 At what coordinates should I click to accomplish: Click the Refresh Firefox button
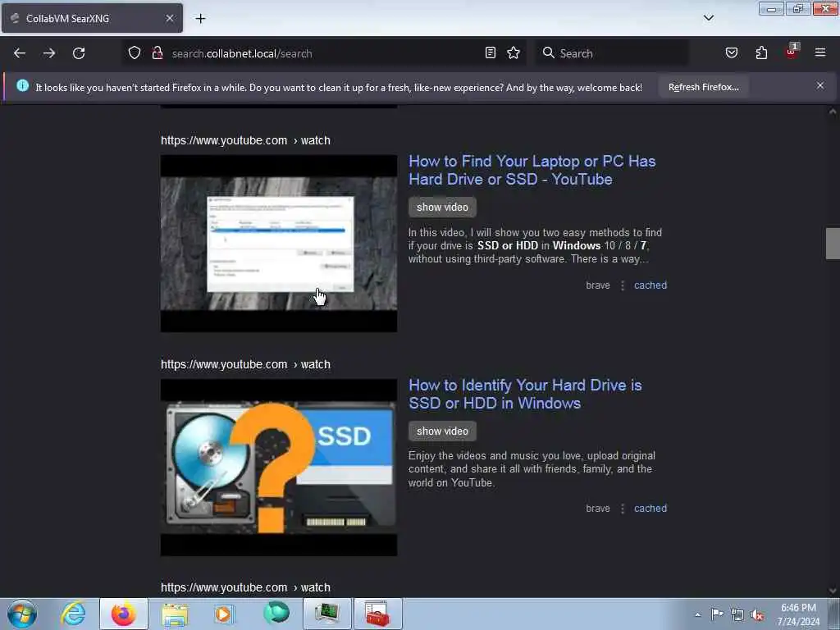703,87
